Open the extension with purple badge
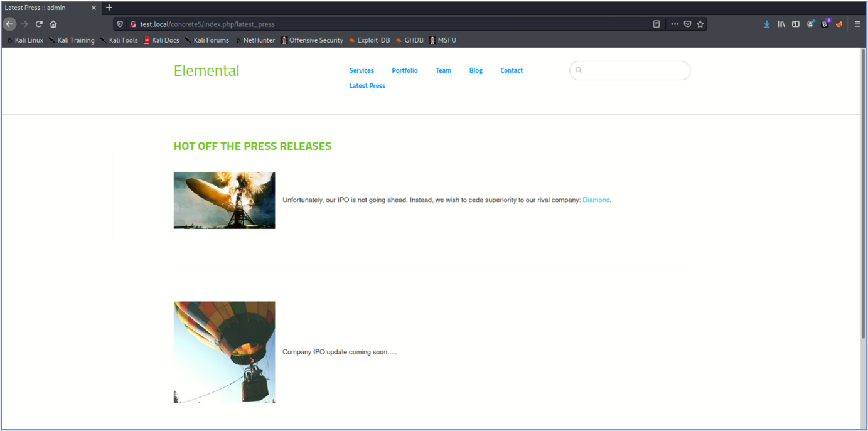The width and height of the screenshot is (868, 431). 825,23
